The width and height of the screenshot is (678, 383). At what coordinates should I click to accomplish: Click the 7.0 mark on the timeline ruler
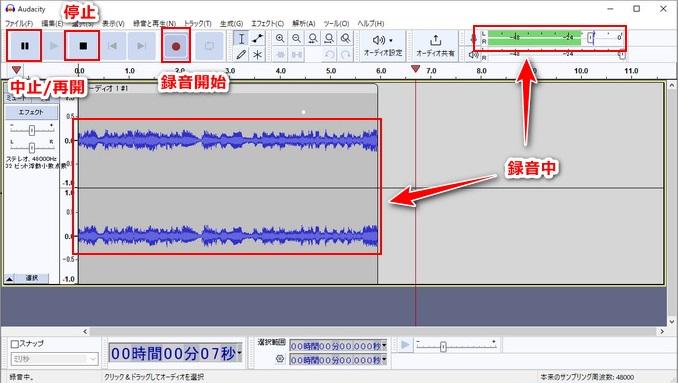[x=431, y=70]
